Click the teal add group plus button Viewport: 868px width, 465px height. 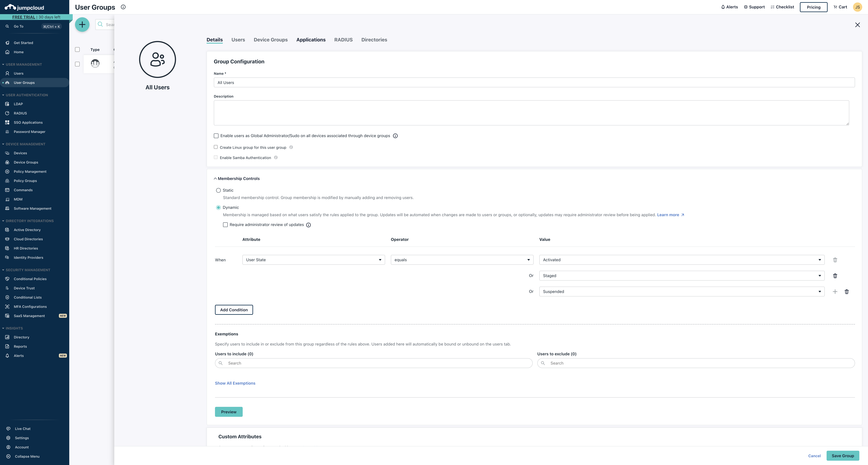(82, 25)
